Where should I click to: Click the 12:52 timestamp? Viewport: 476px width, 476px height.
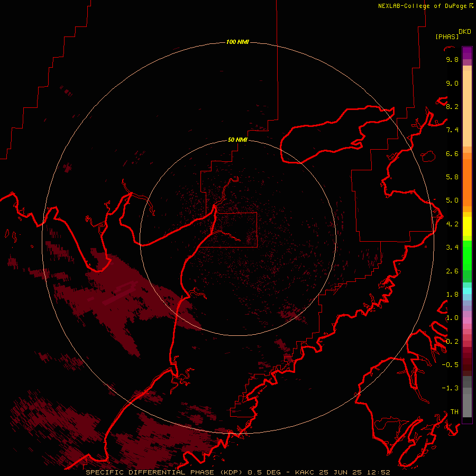coord(379,472)
